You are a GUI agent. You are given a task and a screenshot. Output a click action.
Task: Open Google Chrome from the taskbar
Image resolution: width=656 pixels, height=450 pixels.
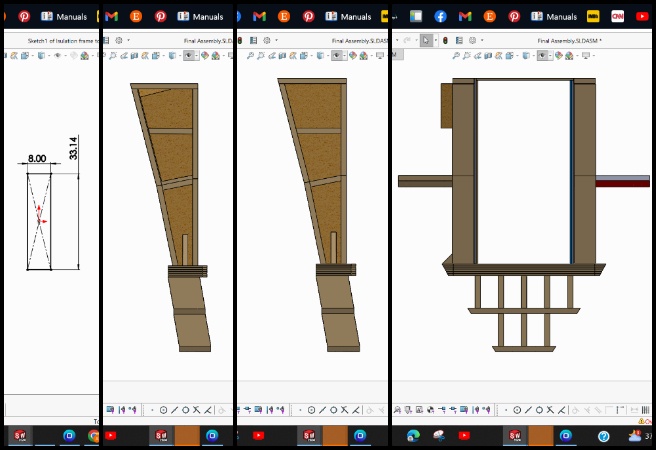click(x=93, y=436)
